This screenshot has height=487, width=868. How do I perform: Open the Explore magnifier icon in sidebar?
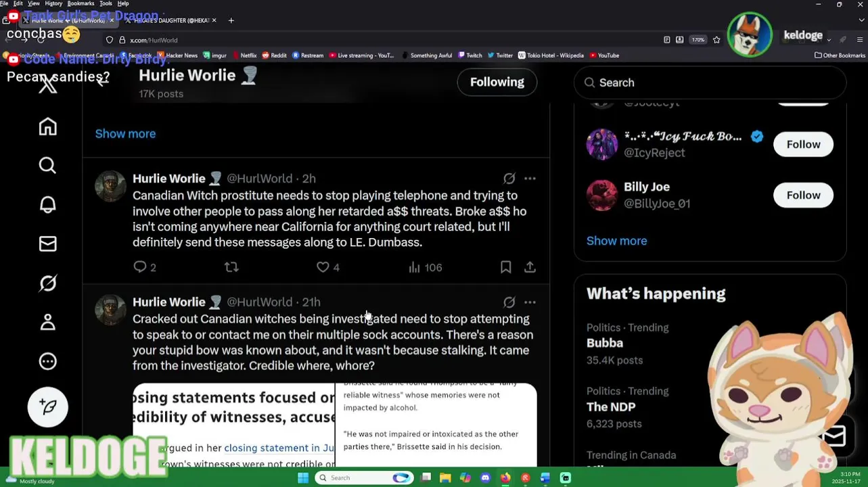point(47,165)
